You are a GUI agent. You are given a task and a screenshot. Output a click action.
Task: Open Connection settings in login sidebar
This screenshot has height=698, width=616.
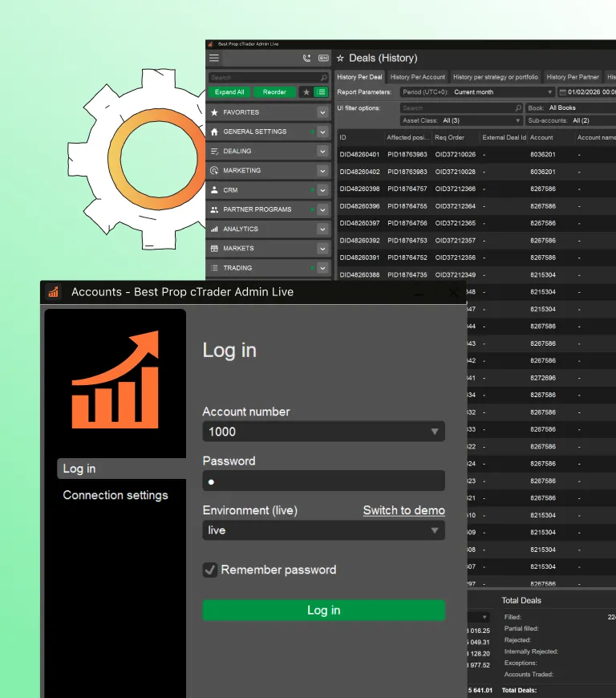click(x=115, y=495)
